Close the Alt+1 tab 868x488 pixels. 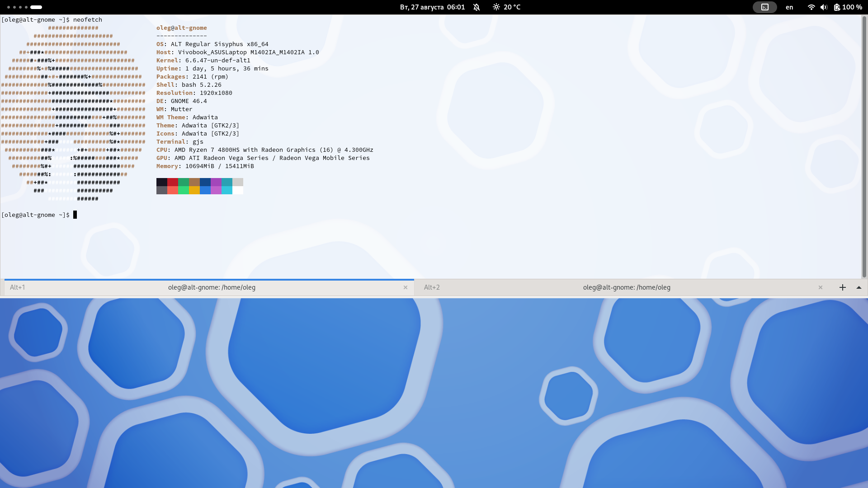point(406,287)
